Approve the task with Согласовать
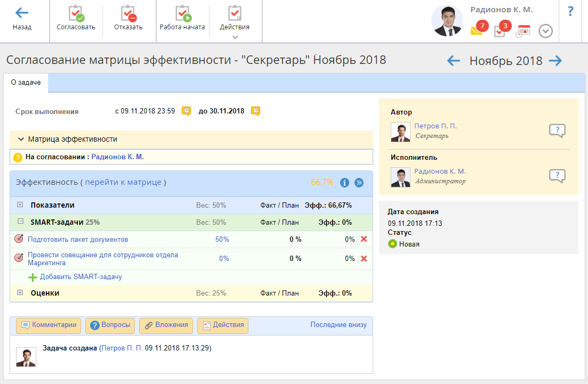The image size is (588, 384). pos(76,14)
